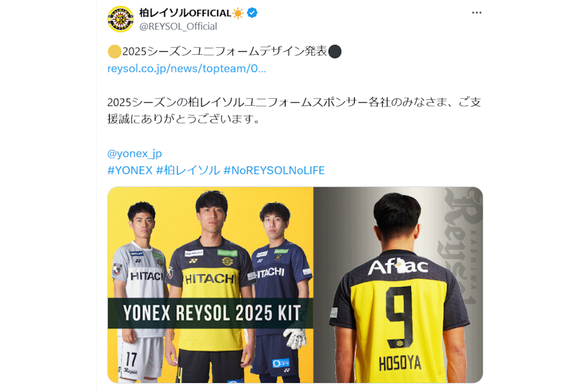The width and height of the screenshot is (588, 392).
Task: Click the sun emoji beside the account name
Action: (238, 13)
